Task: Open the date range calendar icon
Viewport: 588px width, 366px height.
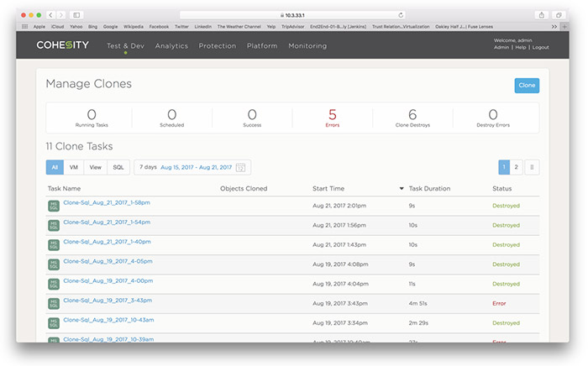Action: (242, 168)
